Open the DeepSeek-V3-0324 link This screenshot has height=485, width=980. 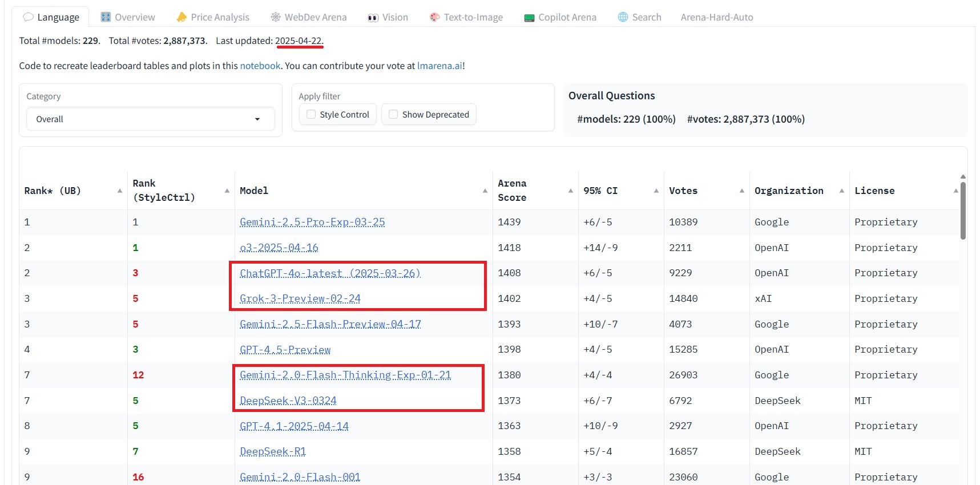click(x=288, y=401)
